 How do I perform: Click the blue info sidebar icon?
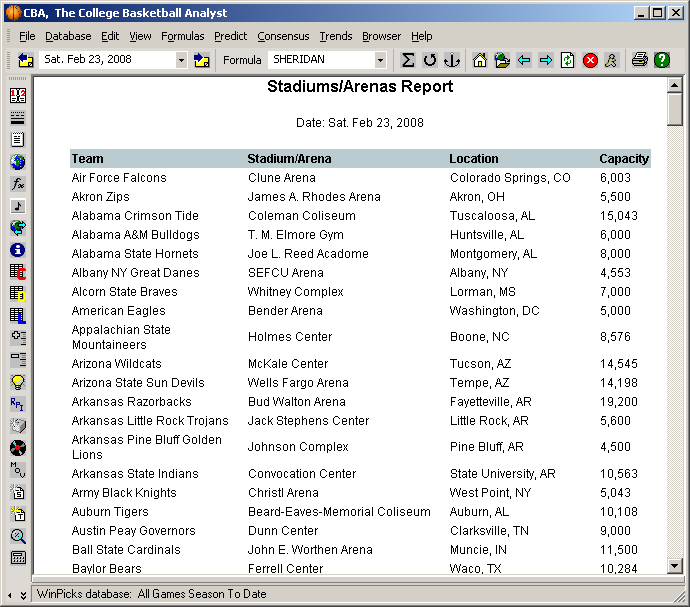pos(18,250)
